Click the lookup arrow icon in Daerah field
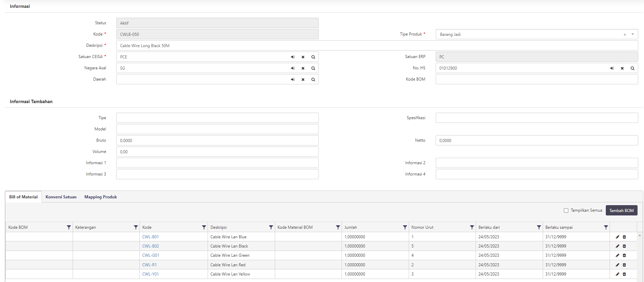This screenshot has width=644, height=282. click(x=293, y=80)
